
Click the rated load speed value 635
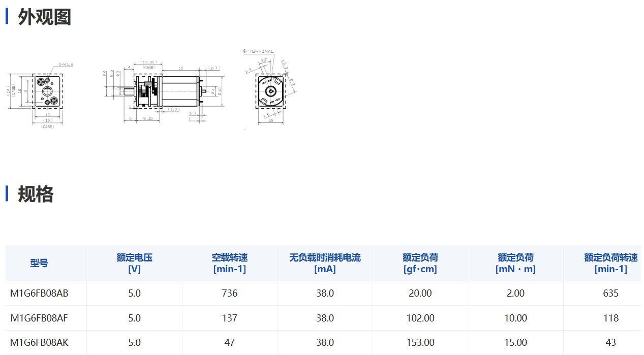[610, 293]
